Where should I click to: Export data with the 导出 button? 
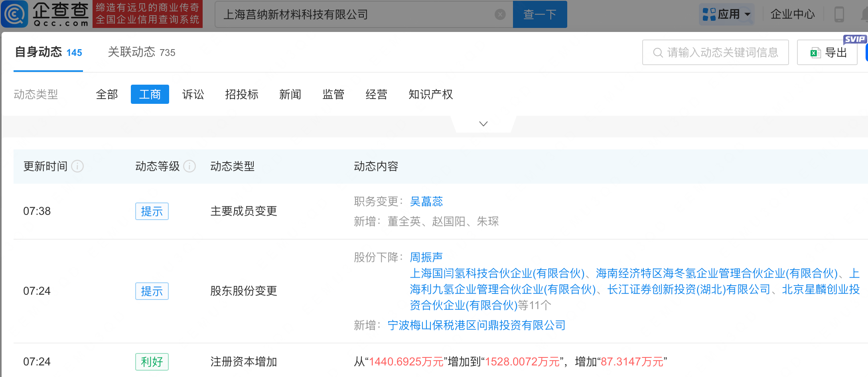point(827,52)
